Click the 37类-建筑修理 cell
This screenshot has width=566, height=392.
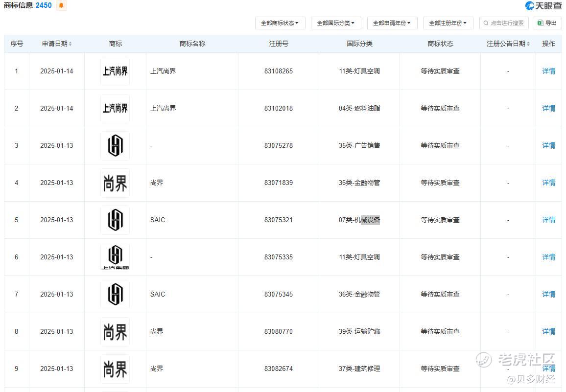359,369
